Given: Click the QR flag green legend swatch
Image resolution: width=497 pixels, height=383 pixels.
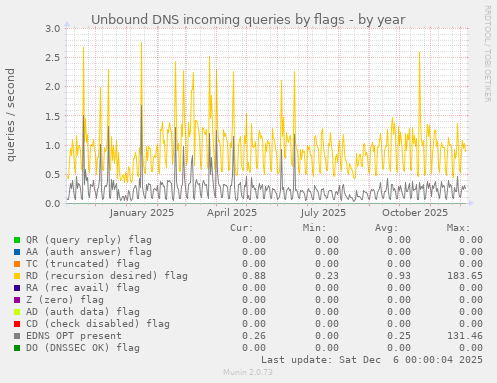Looking at the screenshot, I should (17, 240).
